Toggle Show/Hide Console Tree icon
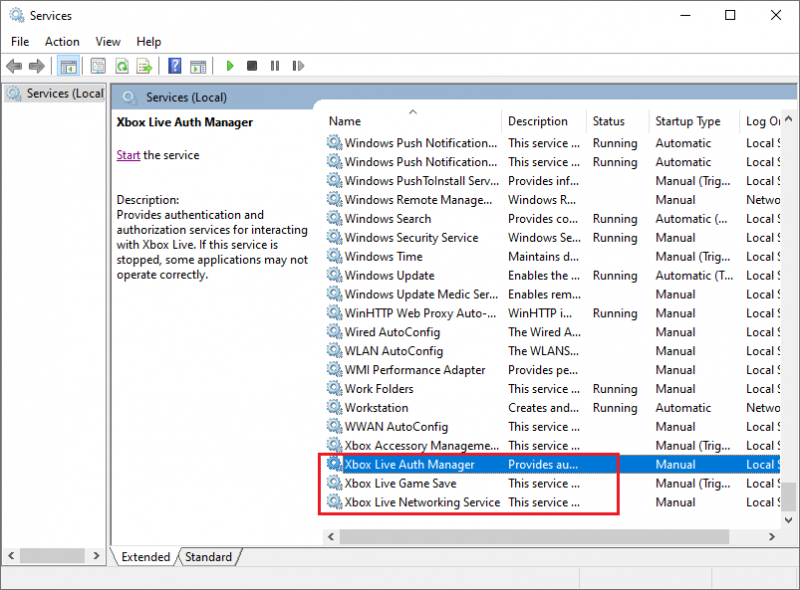800x590 pixels. click(x=68, y=66)
